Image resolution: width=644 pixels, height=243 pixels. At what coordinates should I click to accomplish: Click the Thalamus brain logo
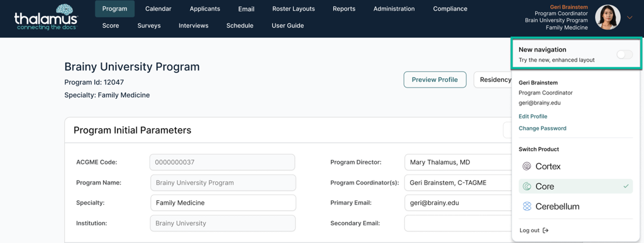pos(45,17)
